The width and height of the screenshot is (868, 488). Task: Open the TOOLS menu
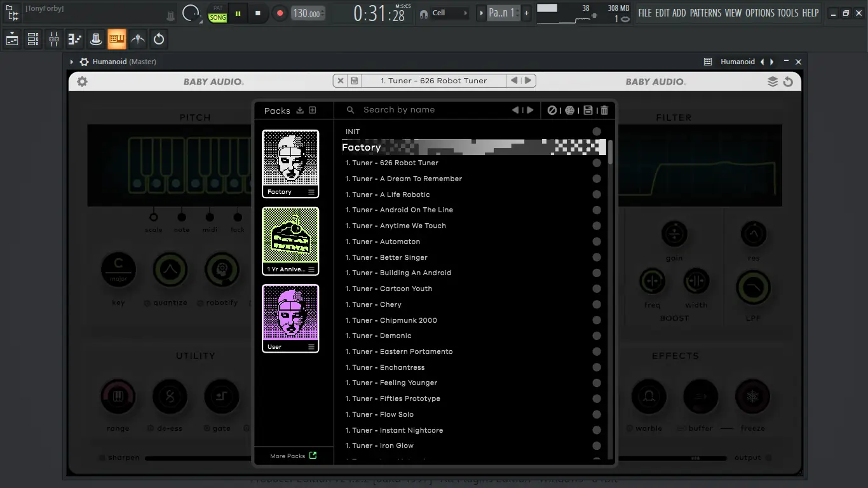[788, 13]
